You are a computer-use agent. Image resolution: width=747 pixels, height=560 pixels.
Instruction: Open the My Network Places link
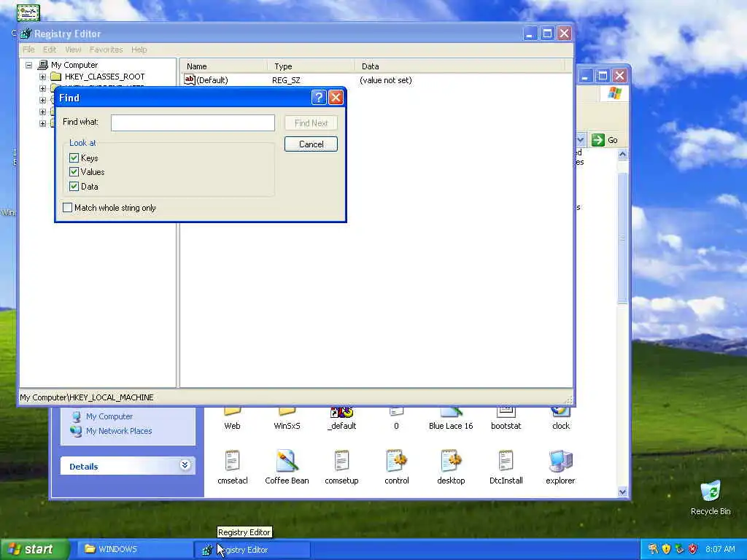click(x=119, y=431)
